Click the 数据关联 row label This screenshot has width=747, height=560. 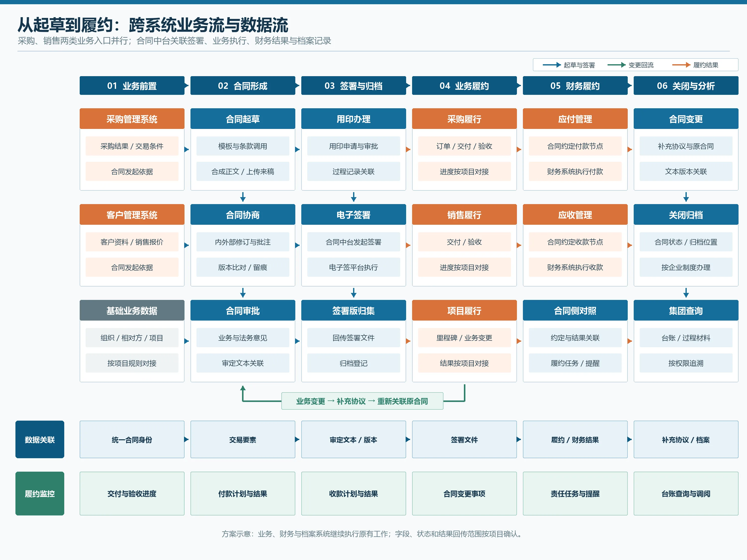[x=40, y=440]
